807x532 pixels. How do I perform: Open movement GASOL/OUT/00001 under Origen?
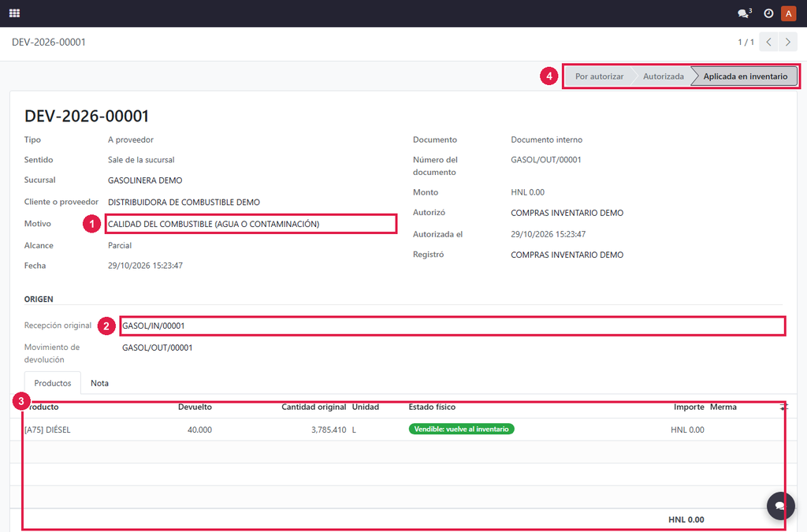click(157, 348)
